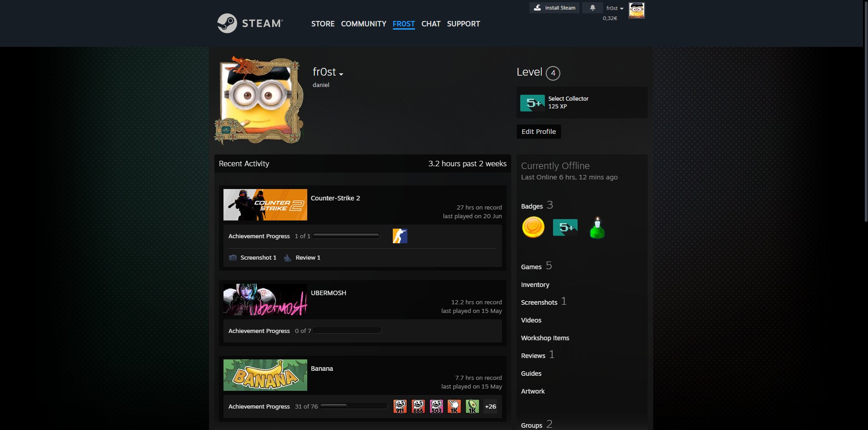Click the Counter-Strike 2 achievement progress bar
The height and width of the screenshot is (430, 868).
click(x=347, y=236)
